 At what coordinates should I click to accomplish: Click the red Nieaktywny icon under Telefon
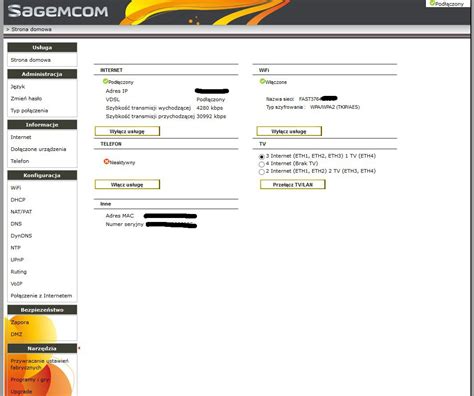coord(106,162)
